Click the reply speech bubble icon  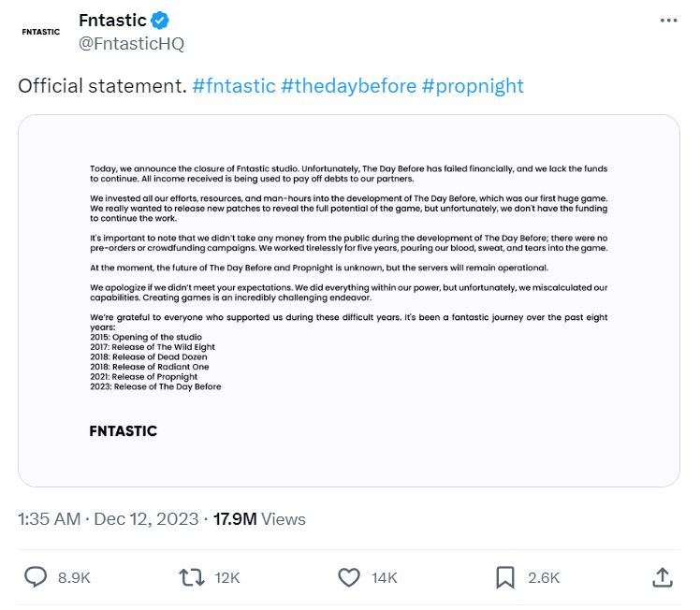coord(36,577)
